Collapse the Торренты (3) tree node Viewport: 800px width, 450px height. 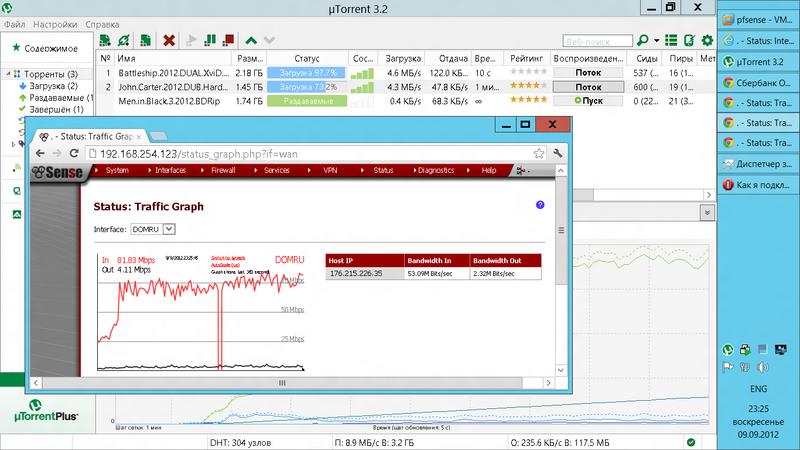pyautogui.click(x=9, y=74)
